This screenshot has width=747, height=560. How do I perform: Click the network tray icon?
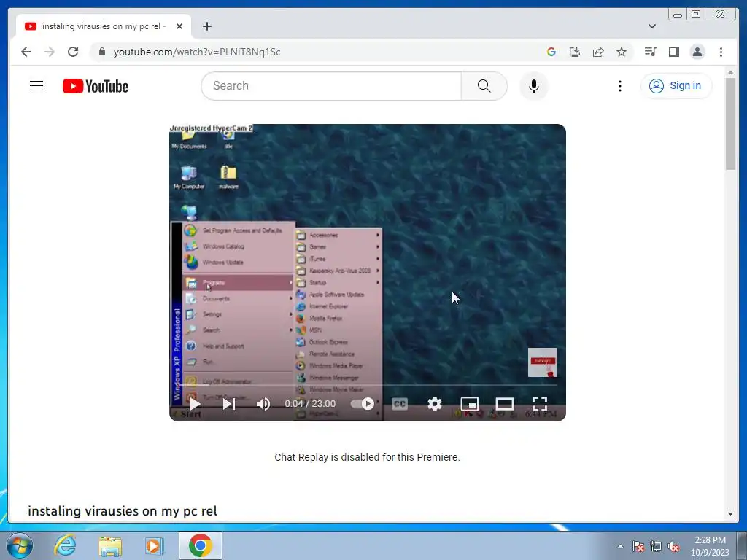click(x=656, y=546)
